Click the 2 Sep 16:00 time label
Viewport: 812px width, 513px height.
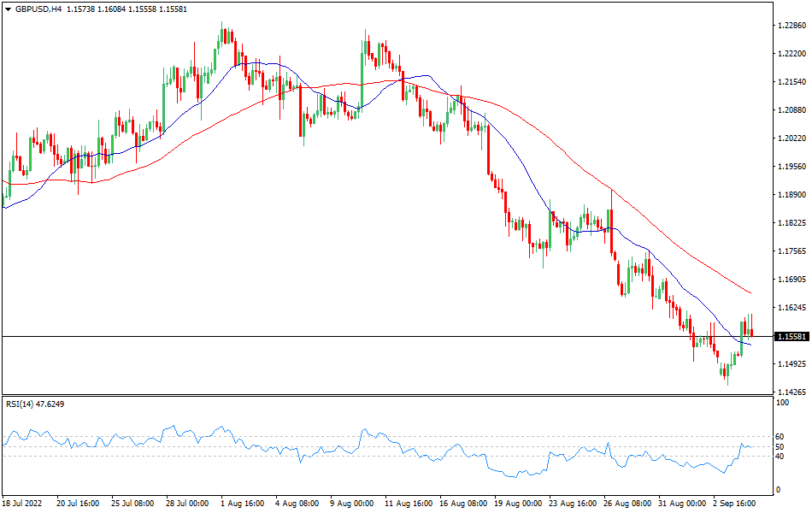(737, 503)
